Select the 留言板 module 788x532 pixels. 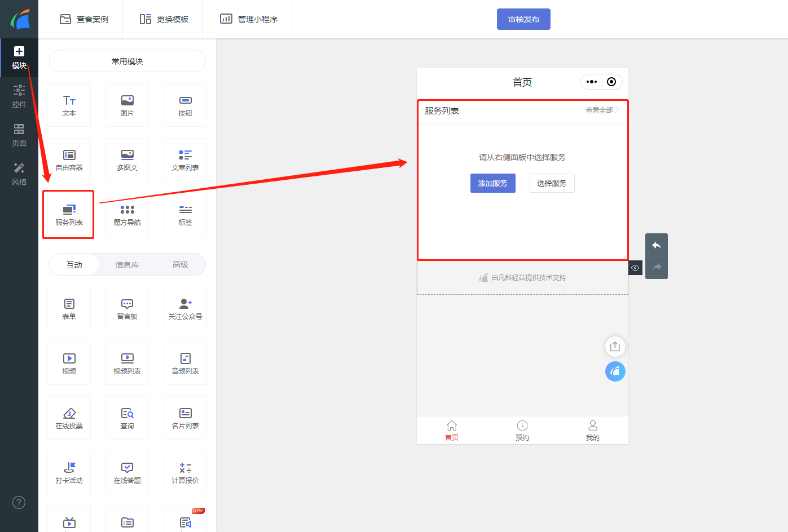pyautogui.click(x=127, y=308)
